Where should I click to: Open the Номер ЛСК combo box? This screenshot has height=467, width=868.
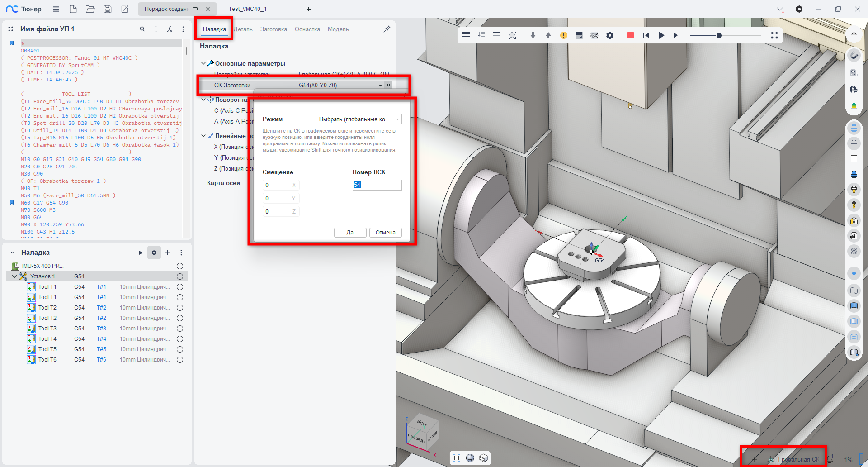397,185
